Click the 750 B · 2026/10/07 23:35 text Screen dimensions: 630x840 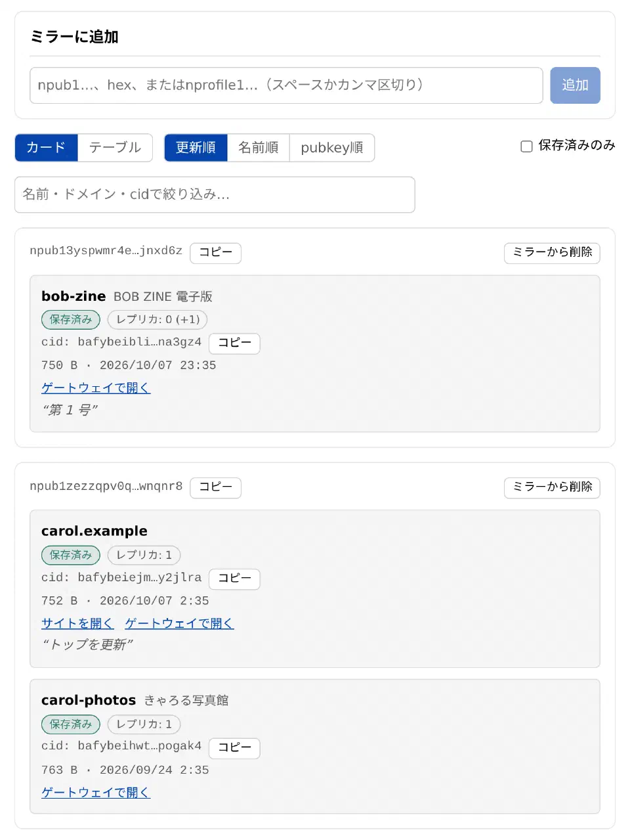pyautogui.click(x=129, y=365)
